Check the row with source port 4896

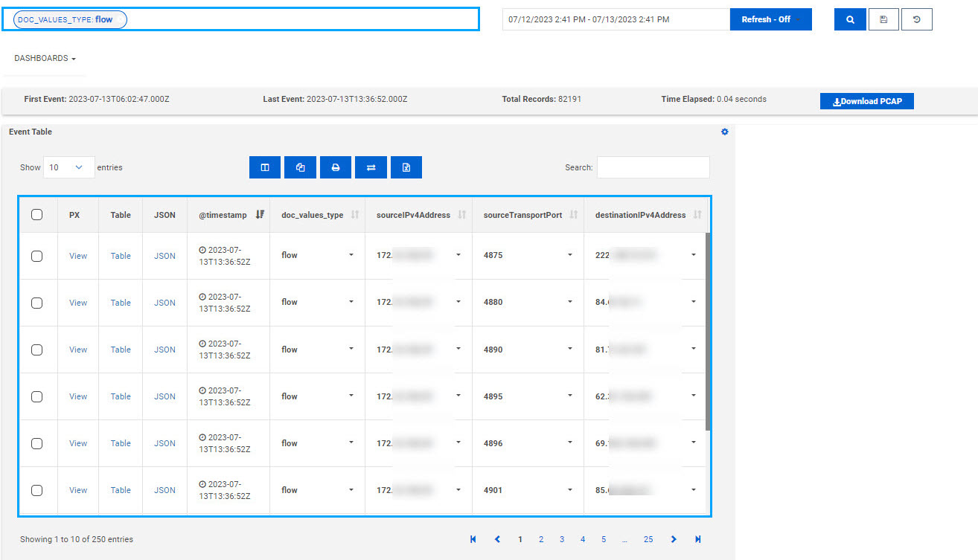(x=36, y=443)
